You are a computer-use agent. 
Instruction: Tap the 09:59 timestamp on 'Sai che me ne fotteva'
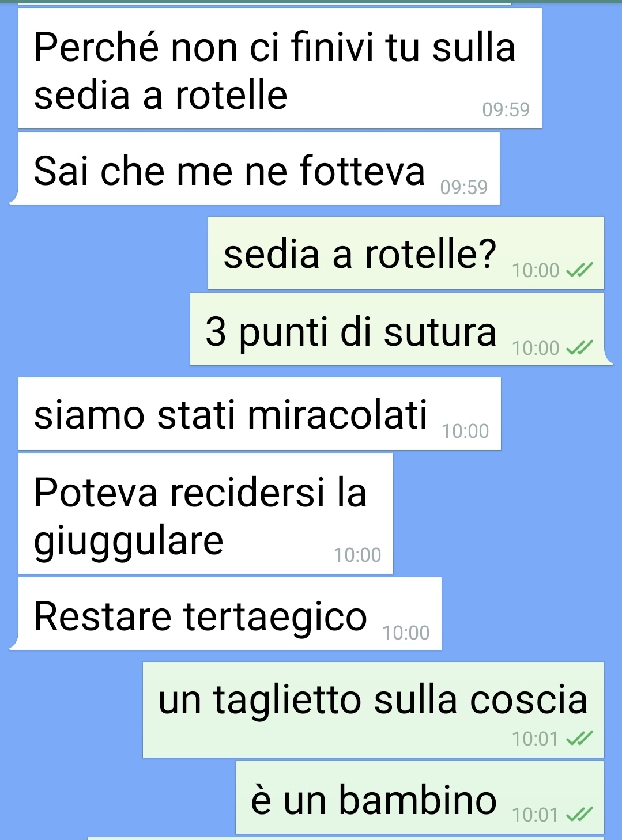(x=463, y=187)
